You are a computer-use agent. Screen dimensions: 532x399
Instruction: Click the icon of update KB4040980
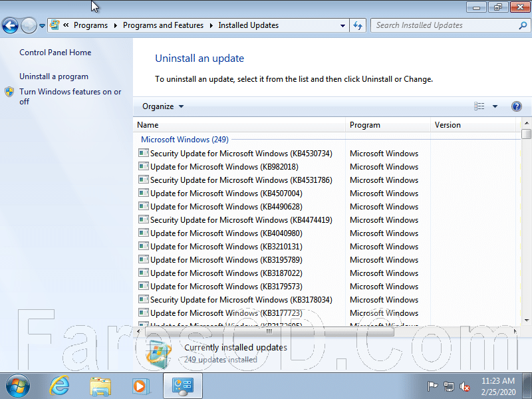pyautogui.click(x=144, y=232)
